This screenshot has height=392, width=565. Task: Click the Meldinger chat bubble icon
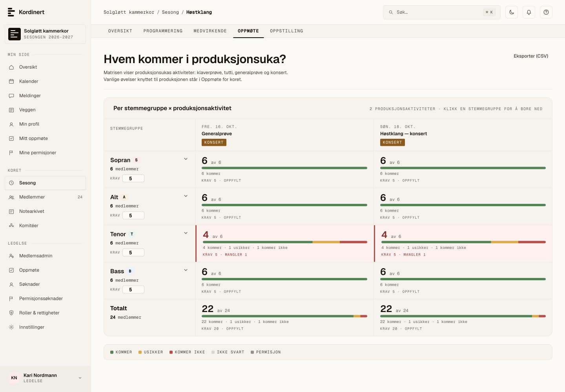click(x=11, y=96)
